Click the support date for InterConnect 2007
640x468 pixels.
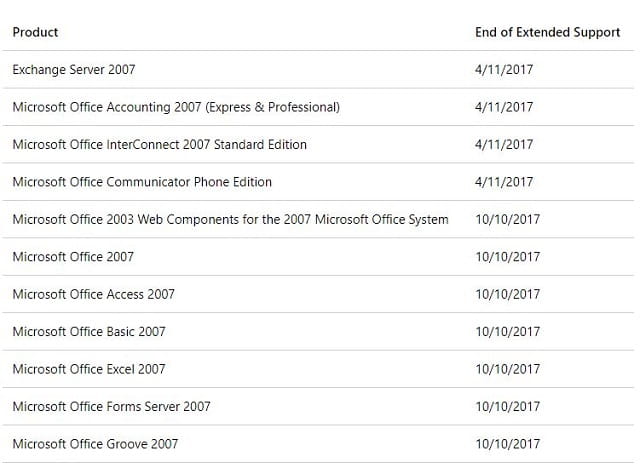coord(504,145)
